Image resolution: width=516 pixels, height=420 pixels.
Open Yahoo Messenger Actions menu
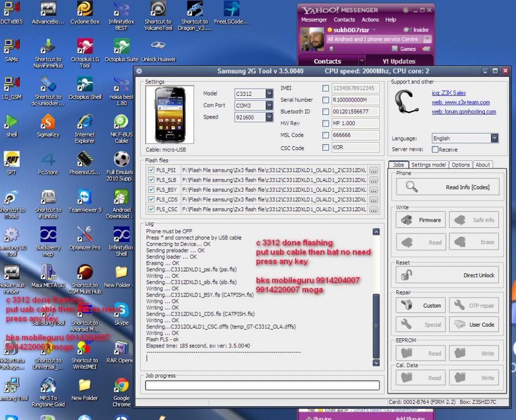370,20
